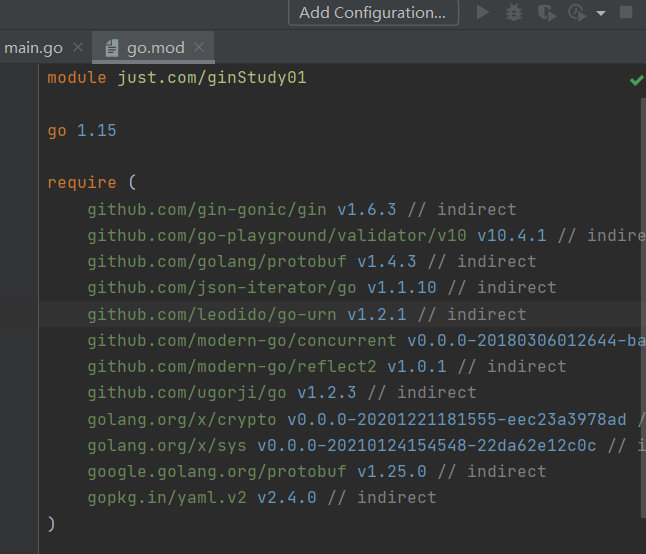
Task: Click github.com/modern-go/reflect2 dependency
Action: click(232, 367)
